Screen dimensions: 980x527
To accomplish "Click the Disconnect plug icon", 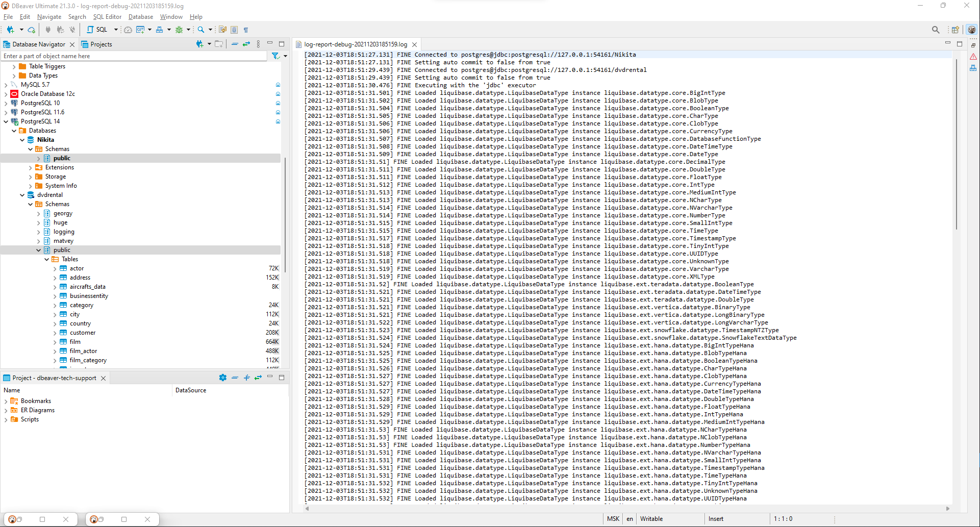I will coord(72,30).
